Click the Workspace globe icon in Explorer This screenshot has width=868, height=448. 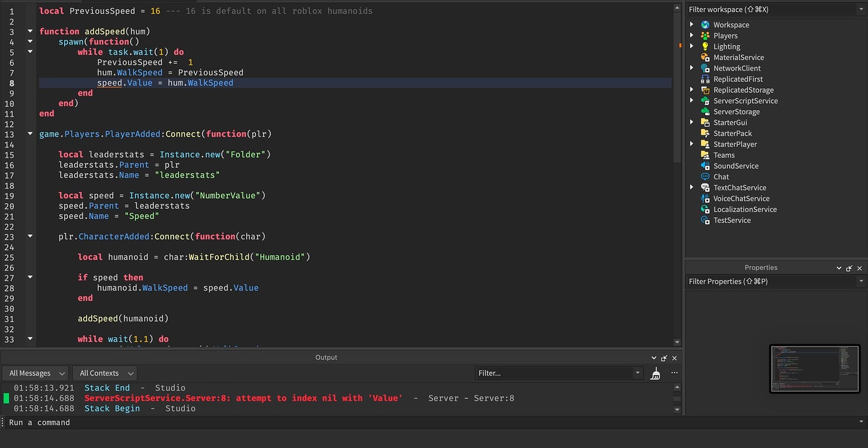(x=705, y=25)
